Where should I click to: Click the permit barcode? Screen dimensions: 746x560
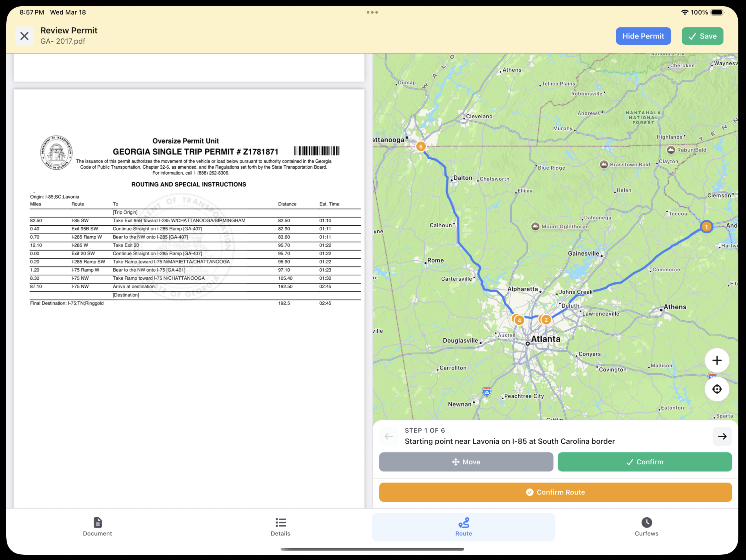tap(317, 151)
